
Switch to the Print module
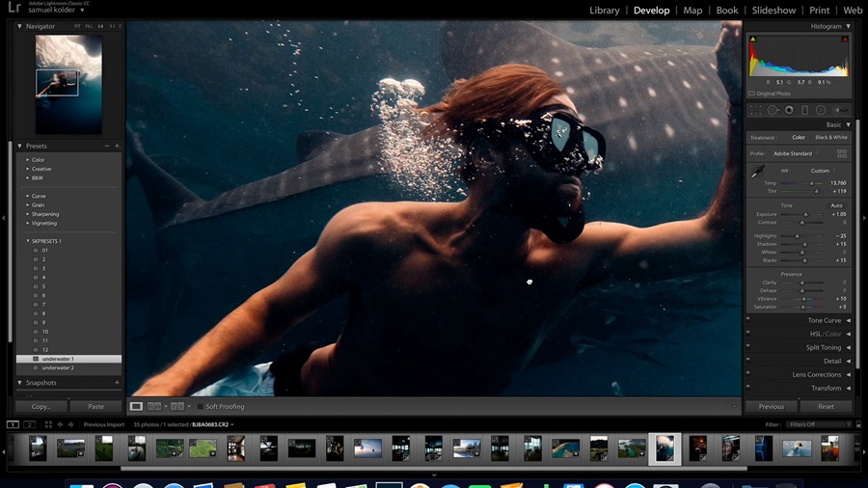tap(819, 10)
